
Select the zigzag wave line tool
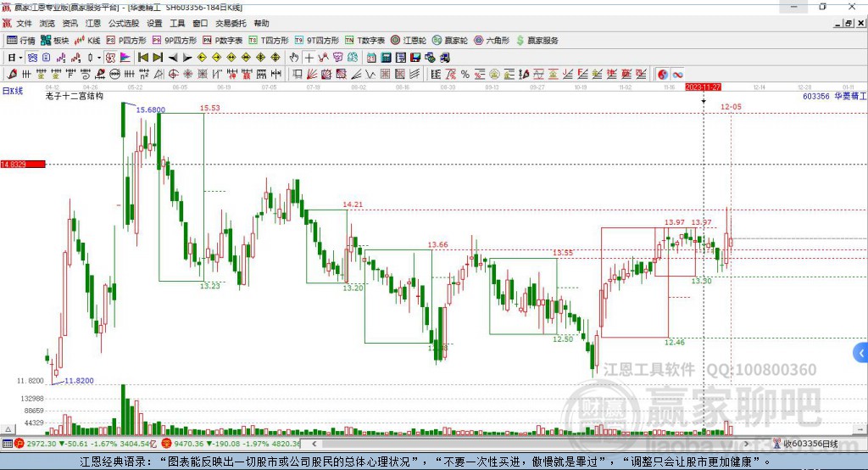click(370, 75)
